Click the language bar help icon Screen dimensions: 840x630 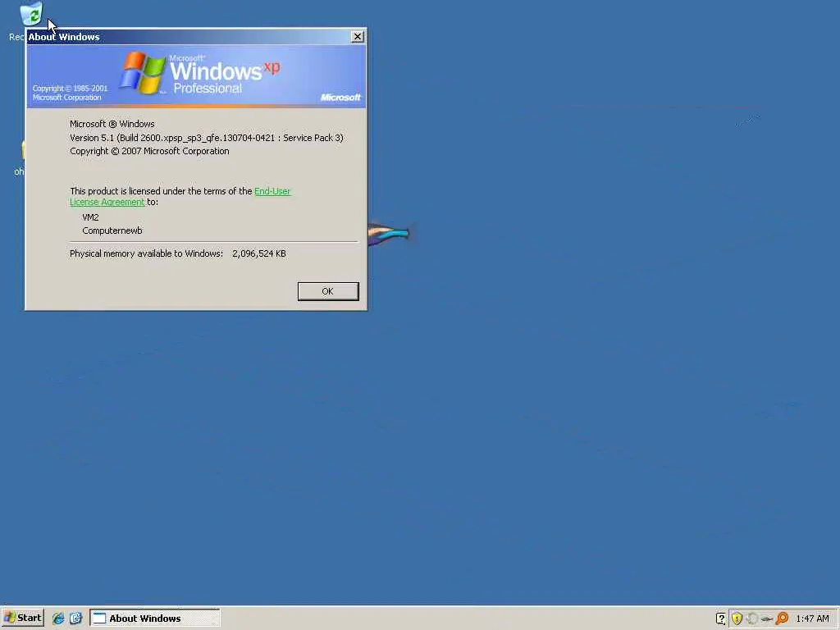pyautogui.click(x=720, y=619)
